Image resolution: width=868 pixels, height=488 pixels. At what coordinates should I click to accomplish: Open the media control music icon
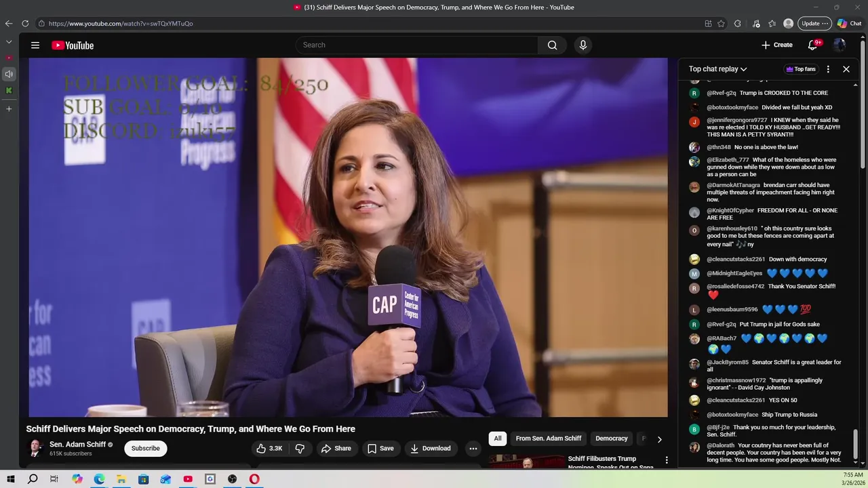click(x=756, y=24)
